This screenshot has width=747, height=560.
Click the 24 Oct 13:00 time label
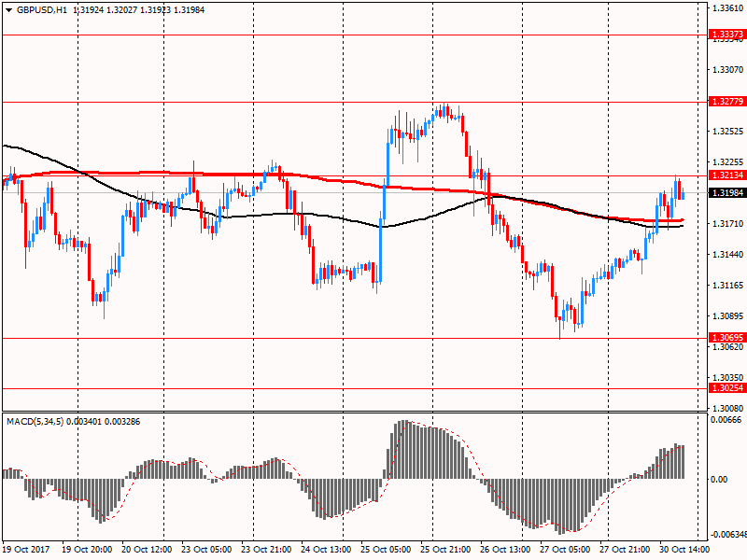(326, 550)
